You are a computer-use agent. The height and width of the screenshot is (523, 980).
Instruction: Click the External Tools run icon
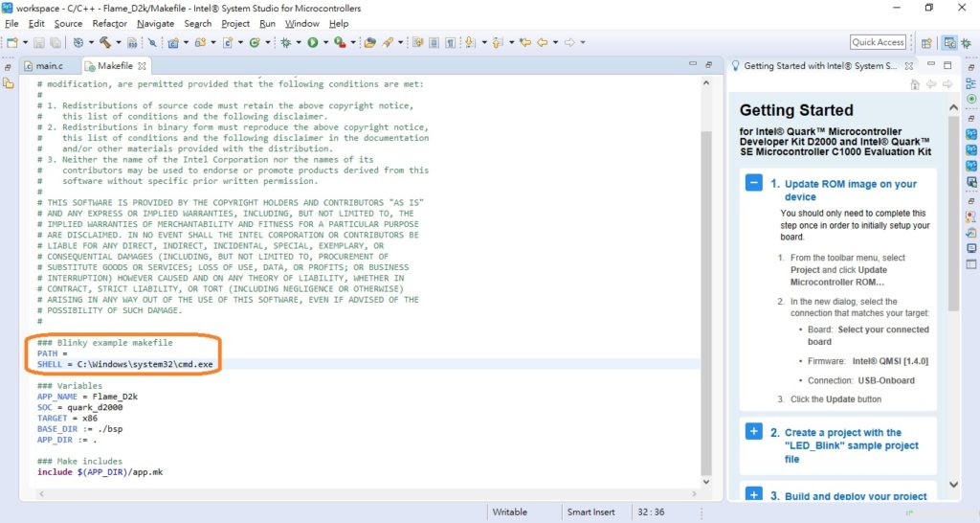340,42
